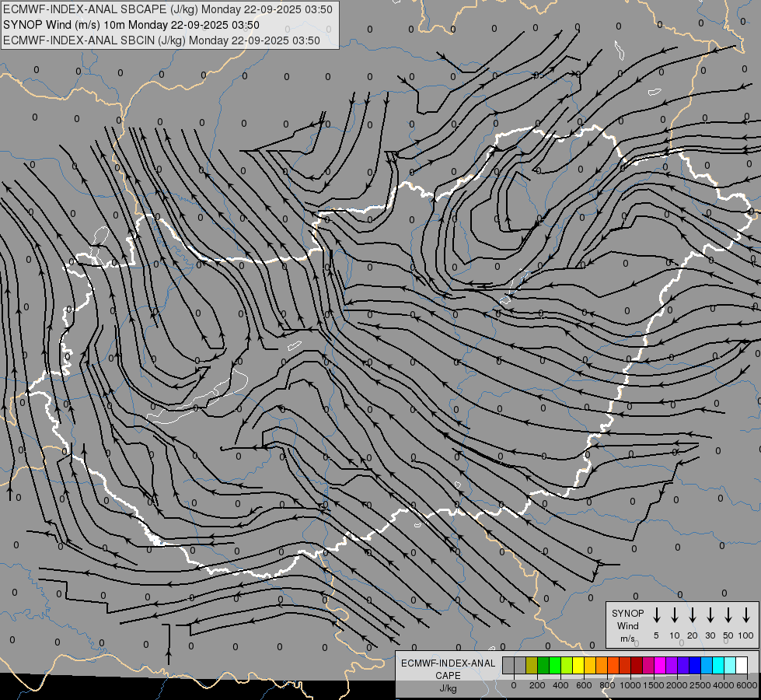This screenshot has height=700, width=761.
Task: Click the 'CAPE' label in color legend
Action: pyautogui.click(x=448, y=676)
